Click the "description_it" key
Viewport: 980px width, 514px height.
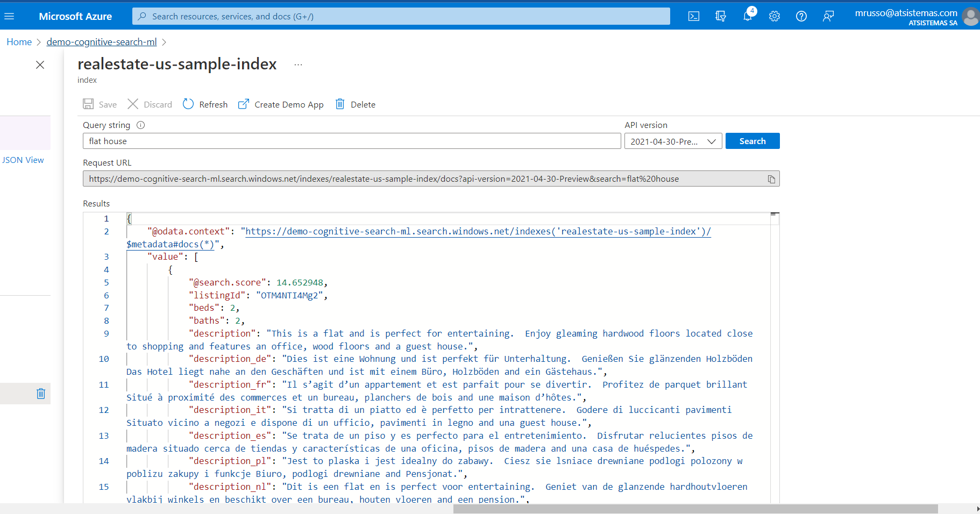click(x=230, y=410)
